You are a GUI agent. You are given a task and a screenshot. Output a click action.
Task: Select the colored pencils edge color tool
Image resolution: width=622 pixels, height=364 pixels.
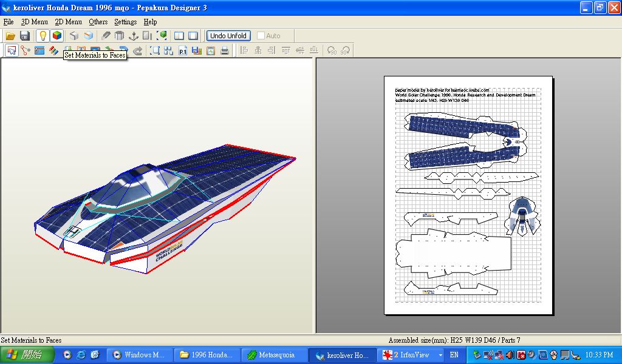pos(53,50)
